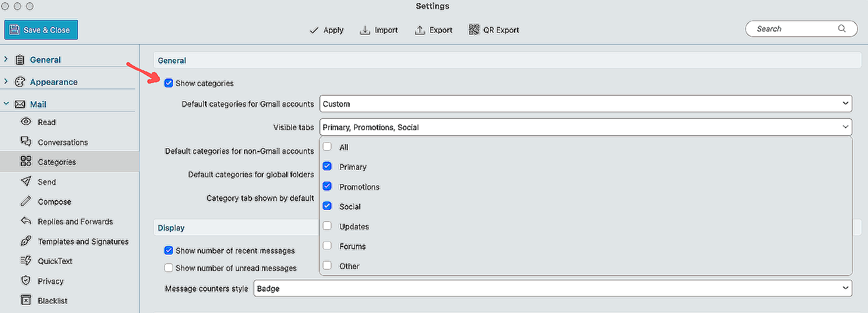Click the Compose pencil icon
Image resolution: width=868 pixels, height=313 pixels.
coord(26,202)
